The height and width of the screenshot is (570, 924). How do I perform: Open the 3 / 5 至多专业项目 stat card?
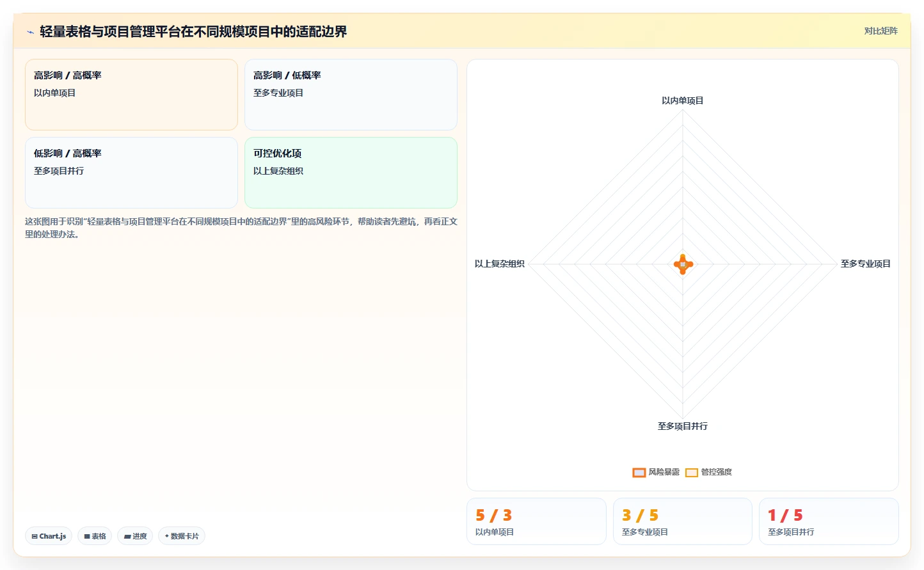point(683,521)
